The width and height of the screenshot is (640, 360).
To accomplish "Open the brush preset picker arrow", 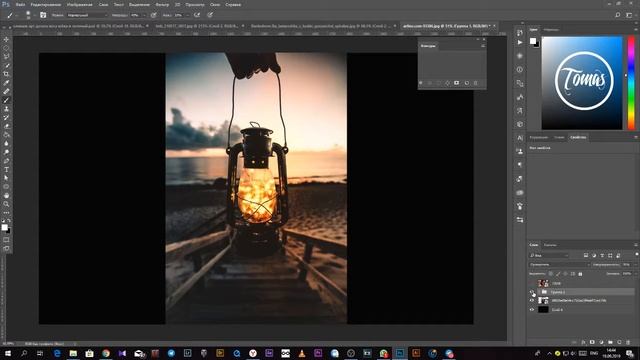I will [x=34, y=15].
